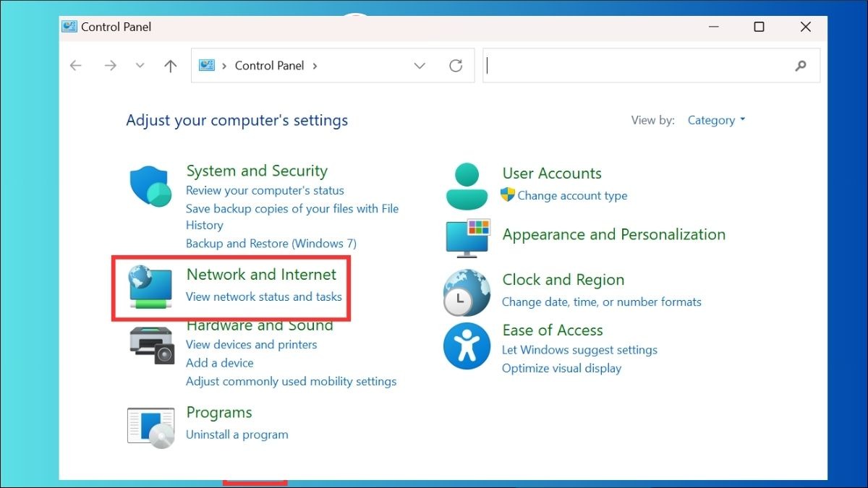Focus the Control Panel search box
Image resolution: width=868 pixels, height=488 pixels.
[x=652, y=66]
